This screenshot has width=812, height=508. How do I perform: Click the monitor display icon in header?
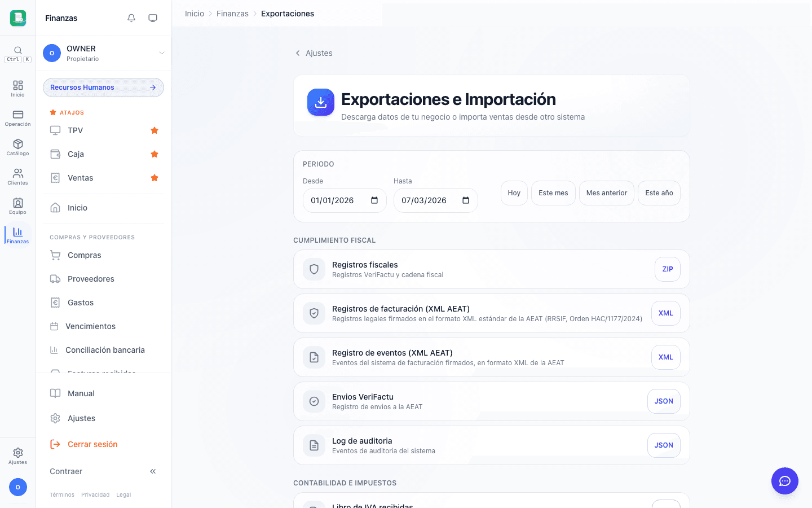(x=153, y=18)
